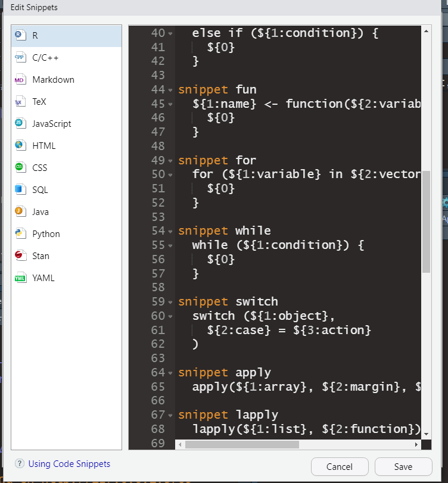
Task: Open Using Code Snippets link
Action: 69,463
